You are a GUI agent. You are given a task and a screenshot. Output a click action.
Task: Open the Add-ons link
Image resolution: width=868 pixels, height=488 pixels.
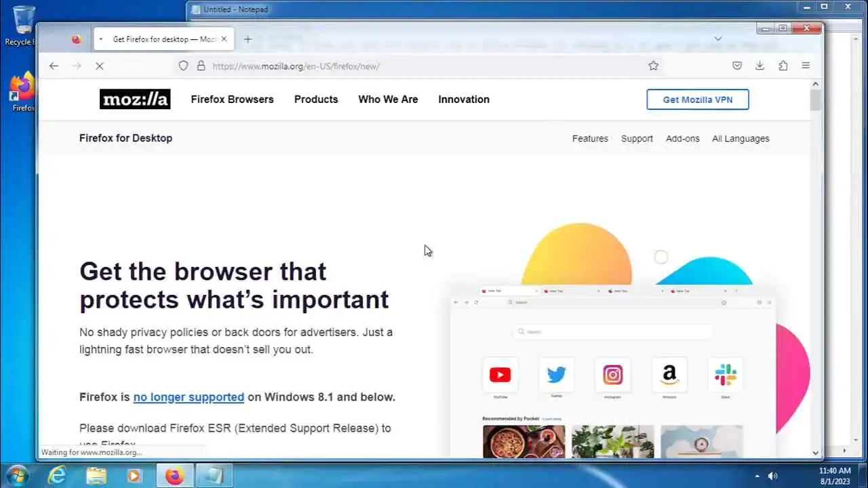click(682, 138)
